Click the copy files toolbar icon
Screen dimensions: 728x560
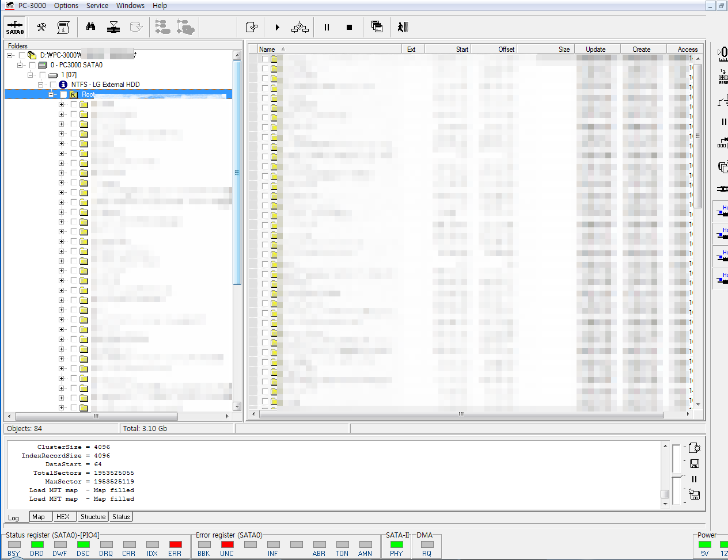(x=377, y=27)
